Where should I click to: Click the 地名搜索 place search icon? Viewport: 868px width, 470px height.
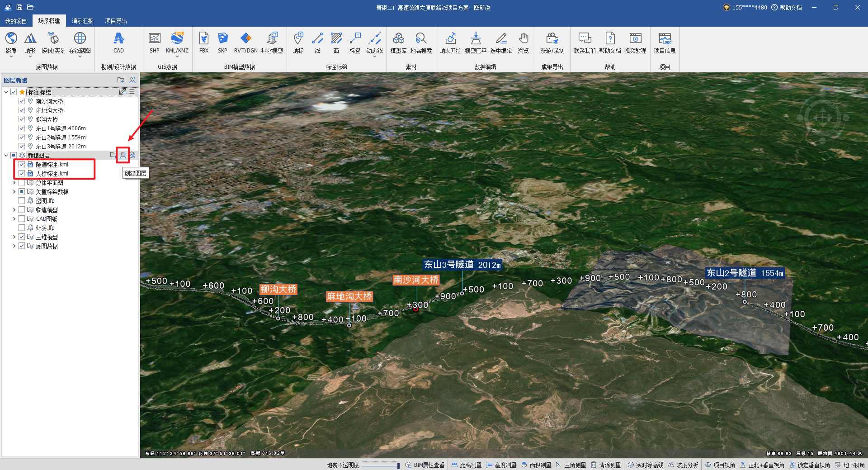[x=420, y=39]
